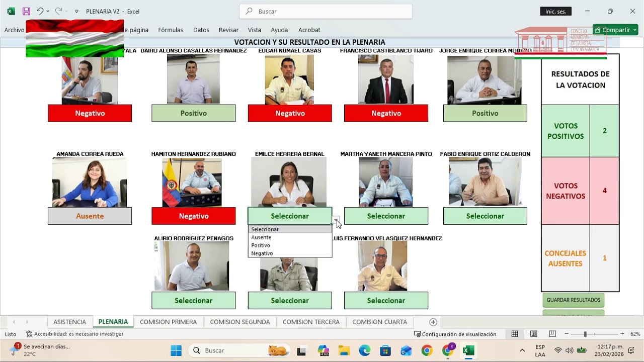The width and height of the screenshot is (644, 362).
Task: Open the COMISION SEGUNDA sheet tab
Action: coord(240,322)
